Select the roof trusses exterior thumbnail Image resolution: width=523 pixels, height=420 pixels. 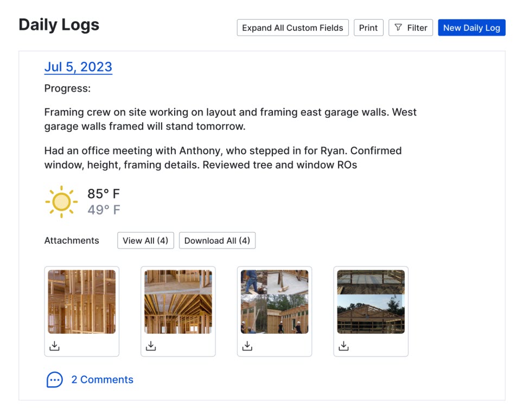[371, 302]
